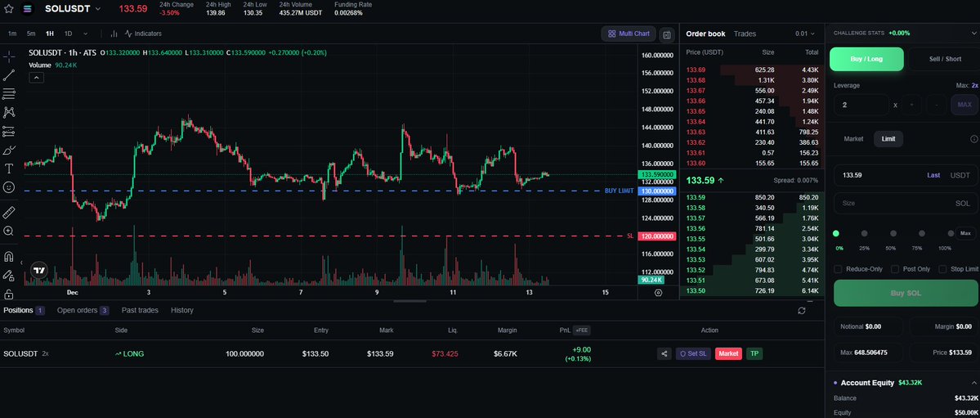This screenshot has height=418, width=980.
Task: Select the trend line drawing tool
Action: 9,76
